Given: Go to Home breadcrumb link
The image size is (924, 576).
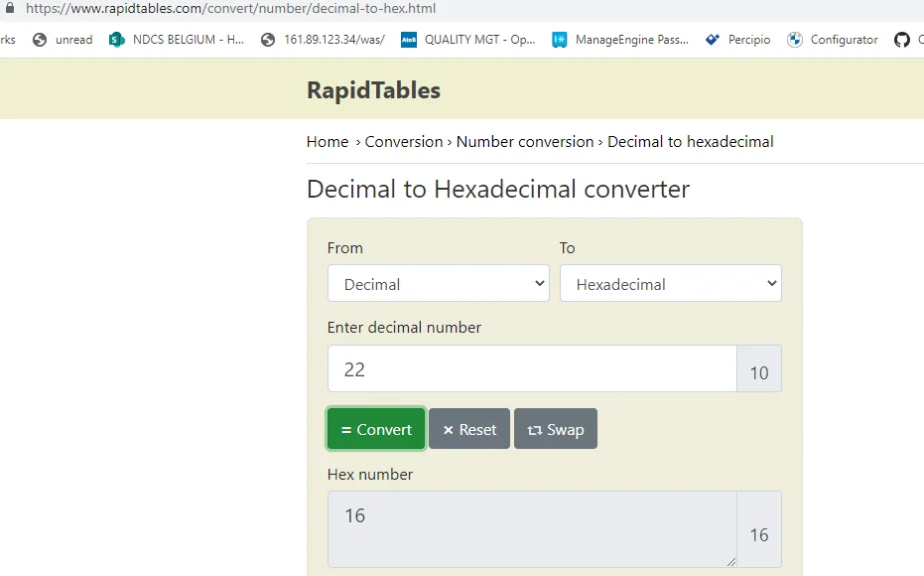Looking at the screenshot, I should click(328, 141).
